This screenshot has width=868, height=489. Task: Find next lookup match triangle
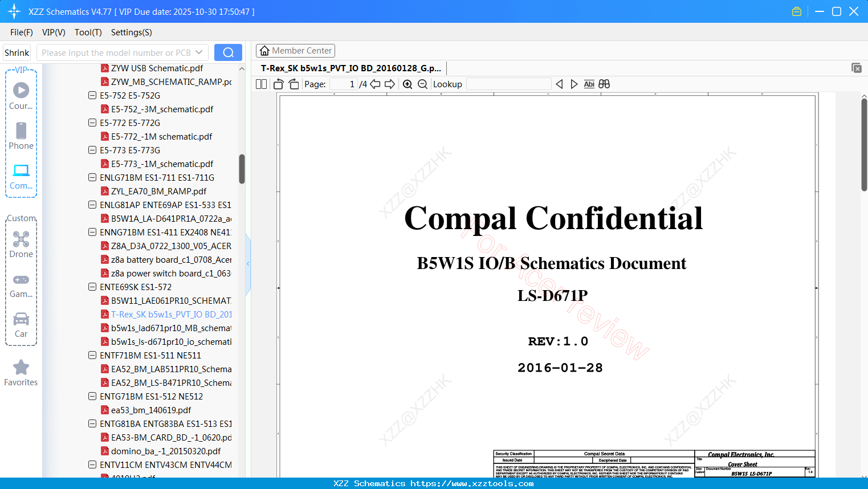pos(574,84)
